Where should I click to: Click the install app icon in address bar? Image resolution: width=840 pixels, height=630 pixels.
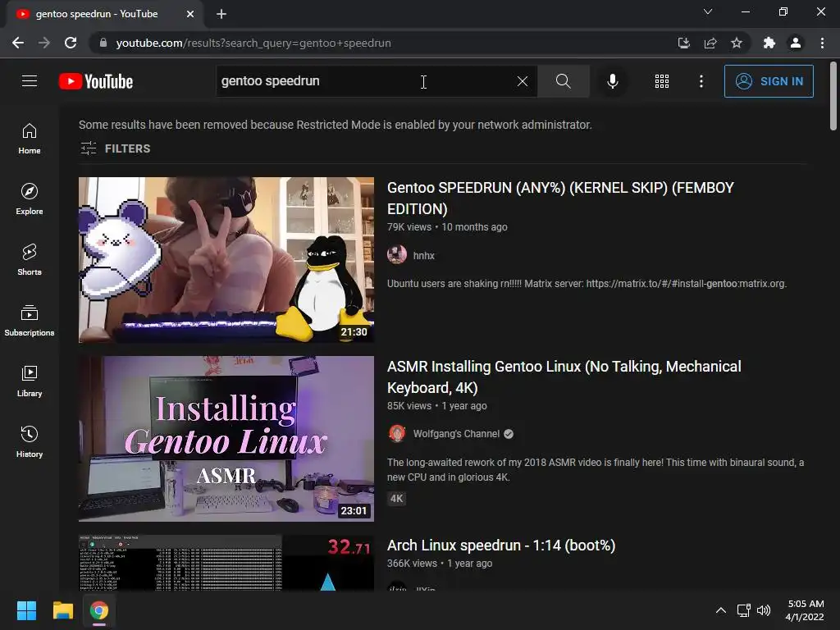[683, 43]
